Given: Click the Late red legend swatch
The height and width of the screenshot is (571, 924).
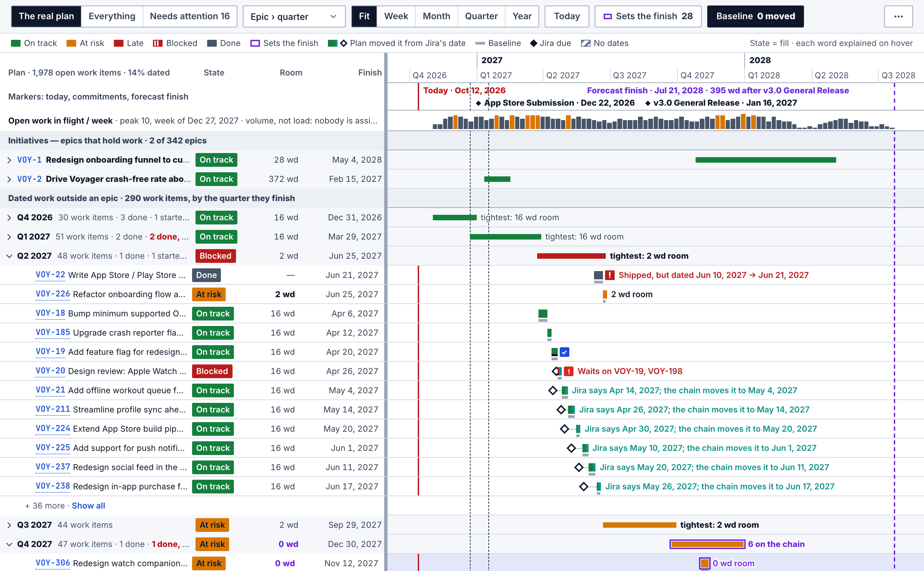Looking at the screenshot, I should point(119,43).
